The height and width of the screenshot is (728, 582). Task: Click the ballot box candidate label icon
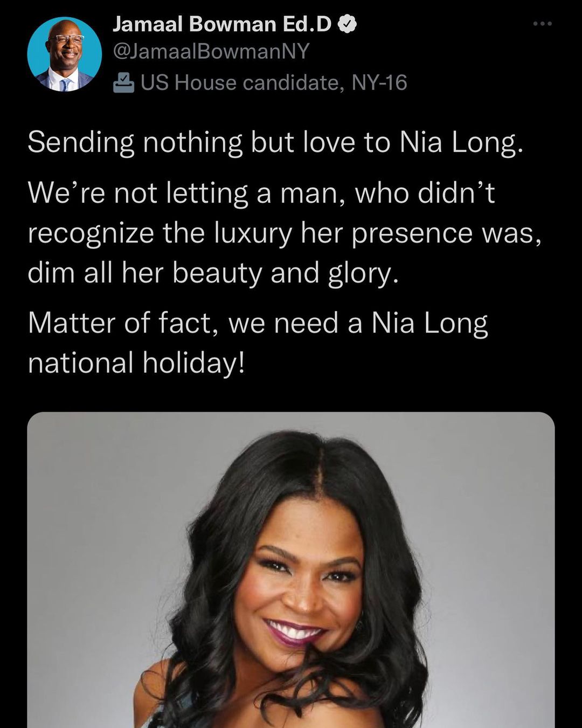(x=124, y=83)
